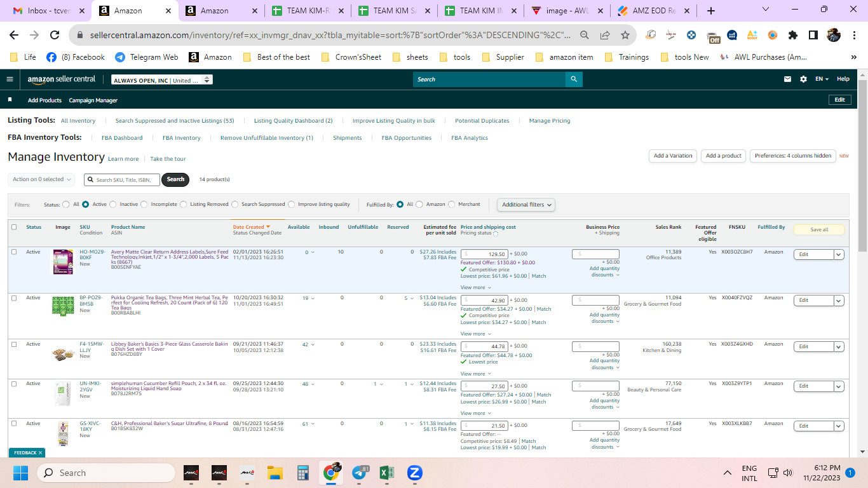Select the Search Suppressed radio button
The height and width of the screenshot is (488, 868).
pos(234,205)
